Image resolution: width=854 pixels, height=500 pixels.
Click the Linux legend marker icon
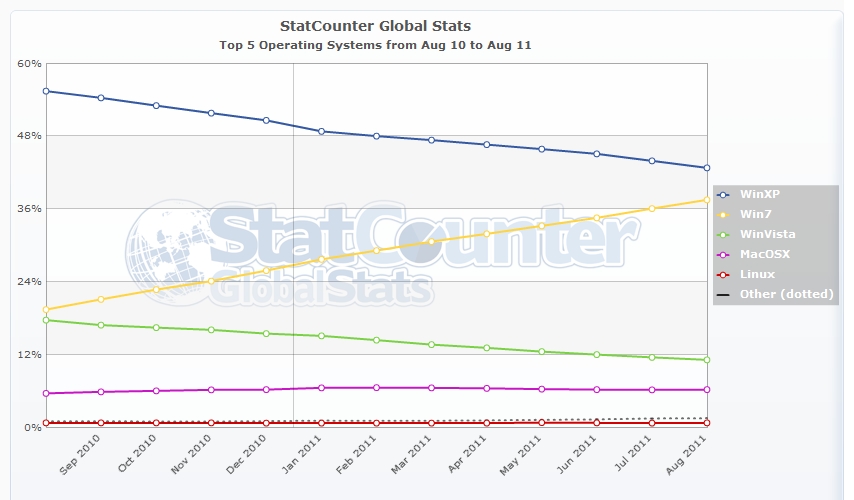click(x=723, y=274)
